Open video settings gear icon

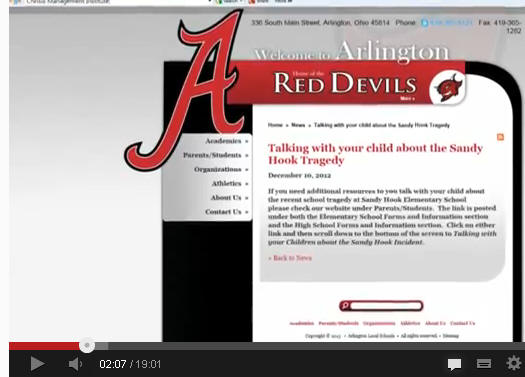point(514,363)
